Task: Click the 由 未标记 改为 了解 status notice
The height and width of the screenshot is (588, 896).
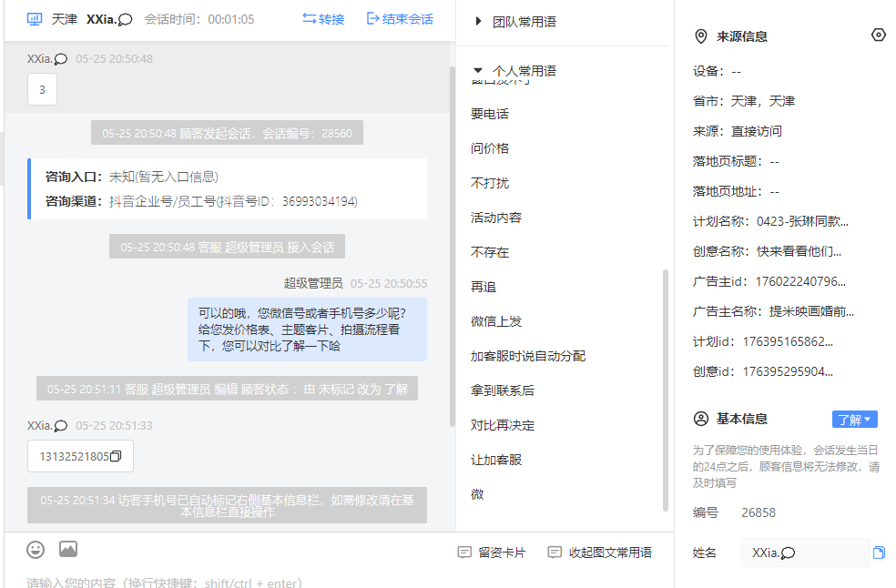Action: click(227, 389)
